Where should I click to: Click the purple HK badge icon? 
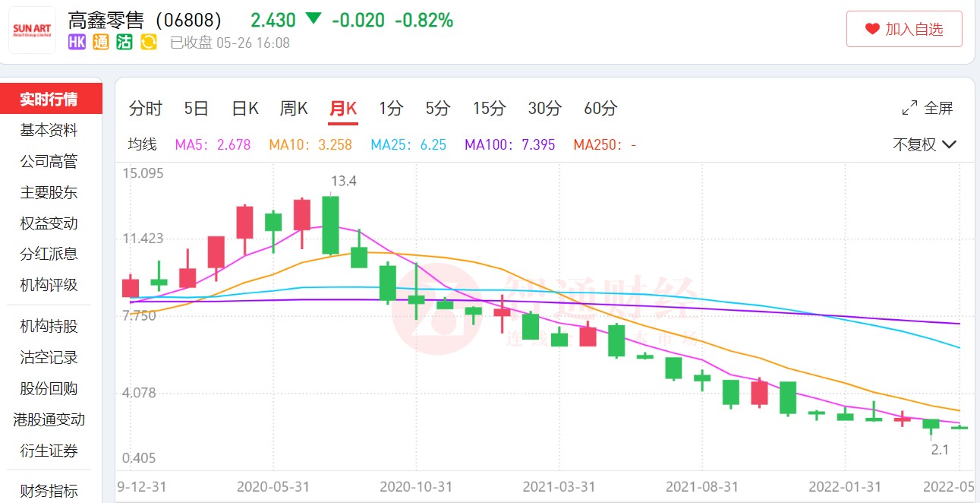pos(77,43)
